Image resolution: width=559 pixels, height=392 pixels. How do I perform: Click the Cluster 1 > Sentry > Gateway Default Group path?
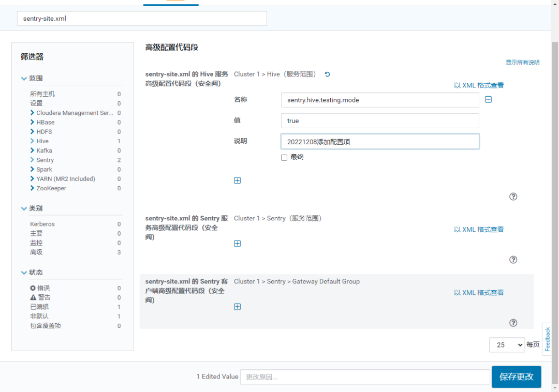(297, 282)
